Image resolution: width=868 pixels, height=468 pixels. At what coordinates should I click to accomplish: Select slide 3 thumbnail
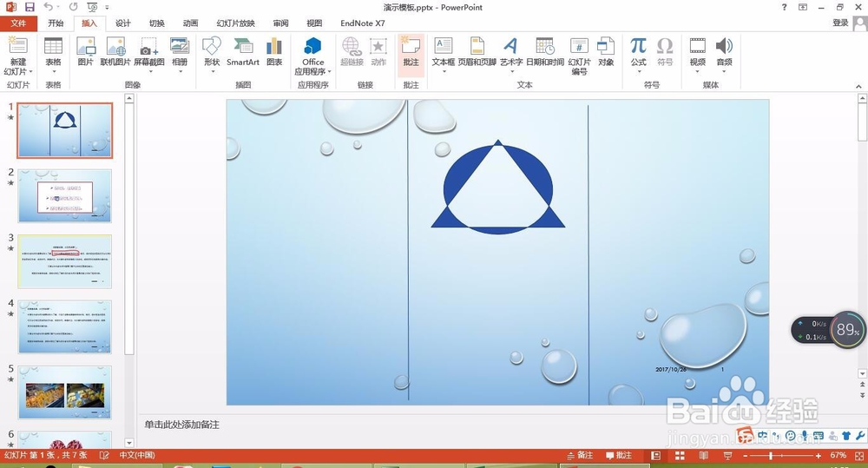pyautogui.click(x=65, y=261)
